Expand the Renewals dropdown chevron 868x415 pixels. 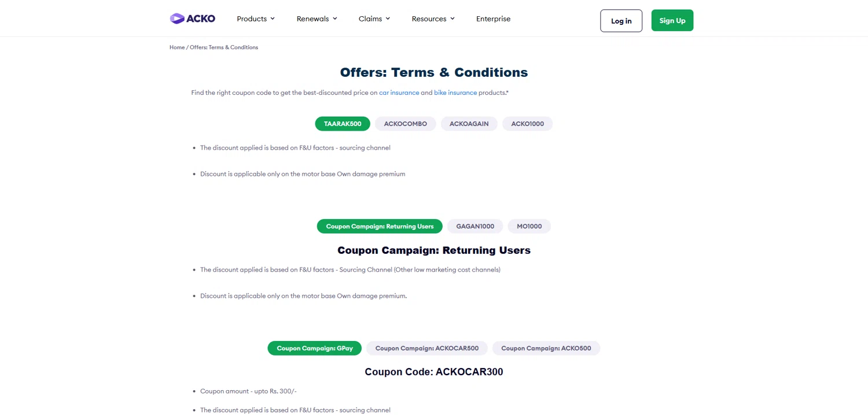click(334, 18)
